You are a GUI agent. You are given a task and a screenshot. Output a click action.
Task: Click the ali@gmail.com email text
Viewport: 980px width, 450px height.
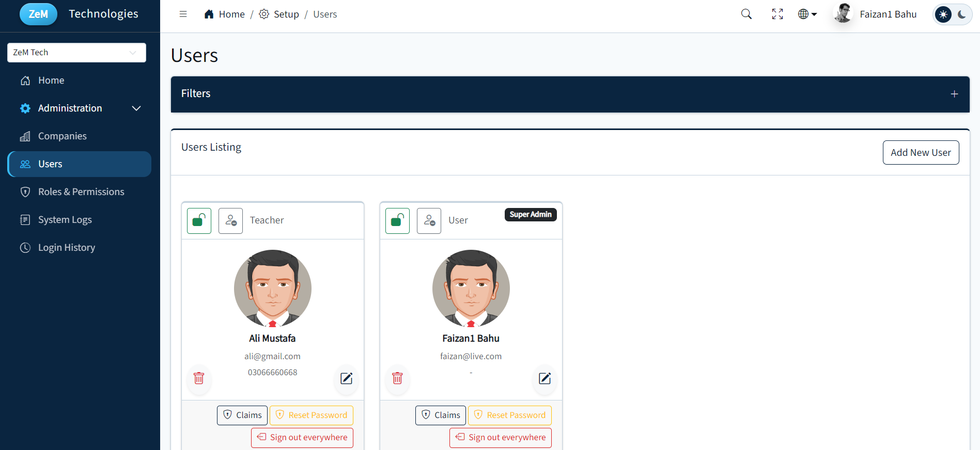click(272, 357)
